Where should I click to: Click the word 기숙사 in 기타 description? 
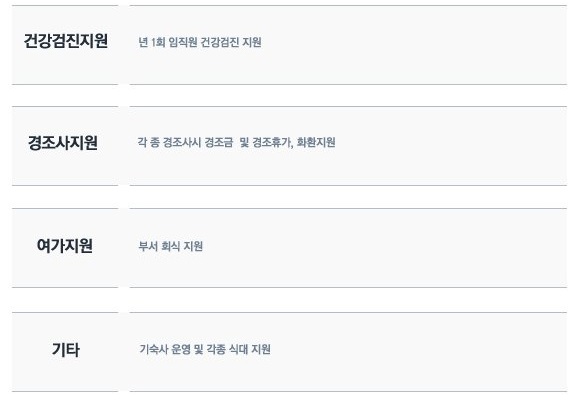154,349
